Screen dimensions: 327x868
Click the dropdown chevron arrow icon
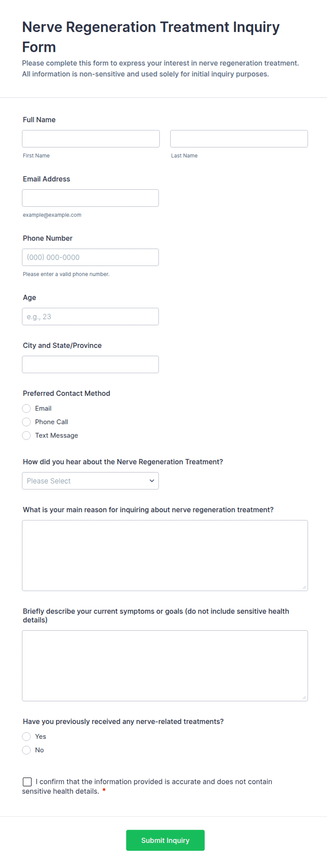[x=152, y=481]
